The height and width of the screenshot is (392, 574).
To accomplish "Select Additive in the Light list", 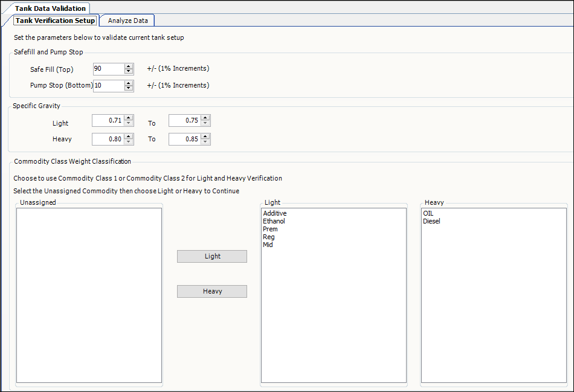I will pos(275,213).
